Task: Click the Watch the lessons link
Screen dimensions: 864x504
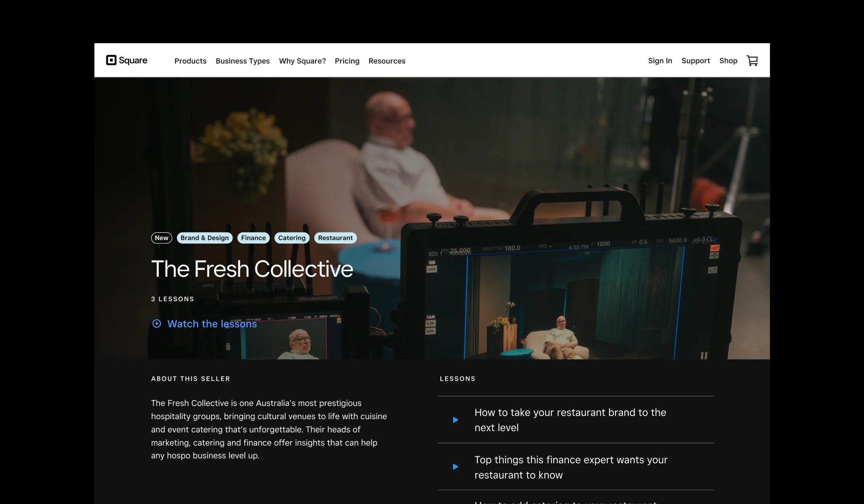Action: 212,324
